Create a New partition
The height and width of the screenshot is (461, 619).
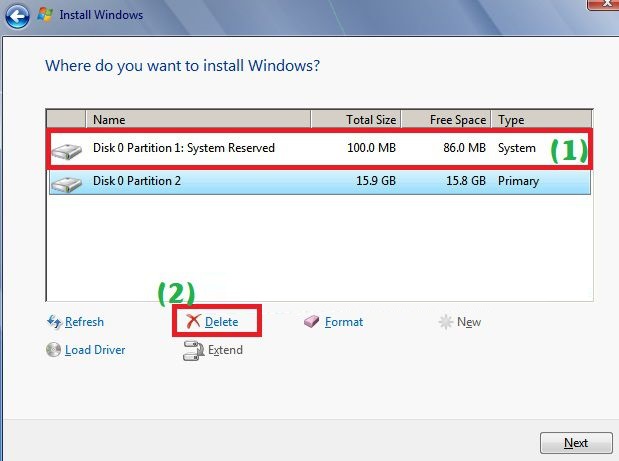(469, 322)
